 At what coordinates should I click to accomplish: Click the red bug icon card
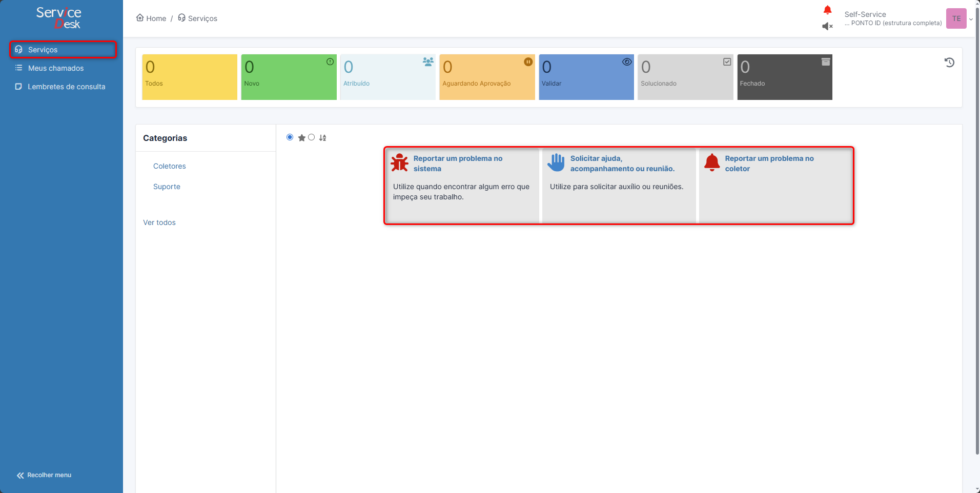400,162
